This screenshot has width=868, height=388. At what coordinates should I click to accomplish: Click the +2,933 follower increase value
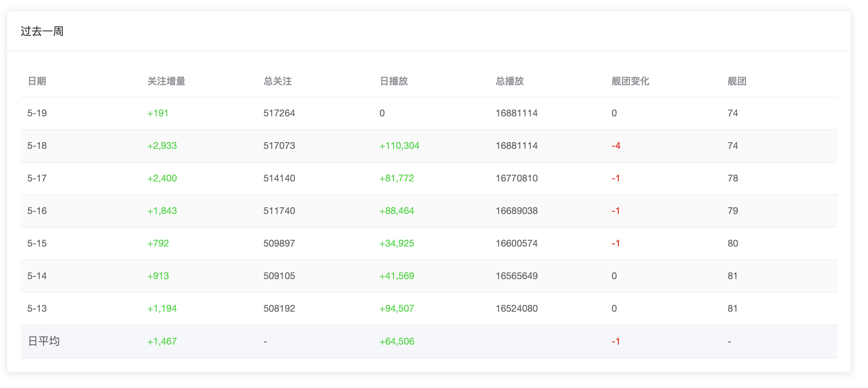click(162, 145)
